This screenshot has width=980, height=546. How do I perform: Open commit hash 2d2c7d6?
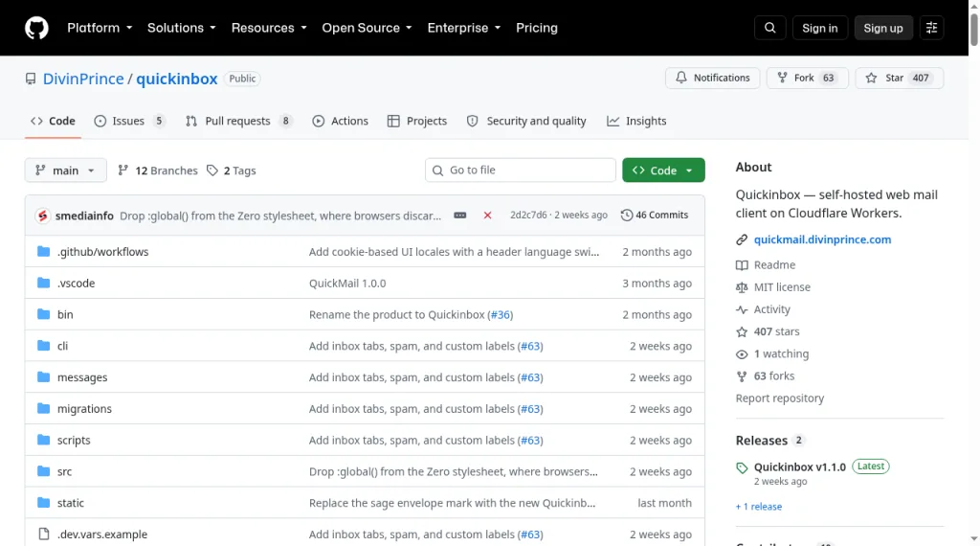pos(528,216)
